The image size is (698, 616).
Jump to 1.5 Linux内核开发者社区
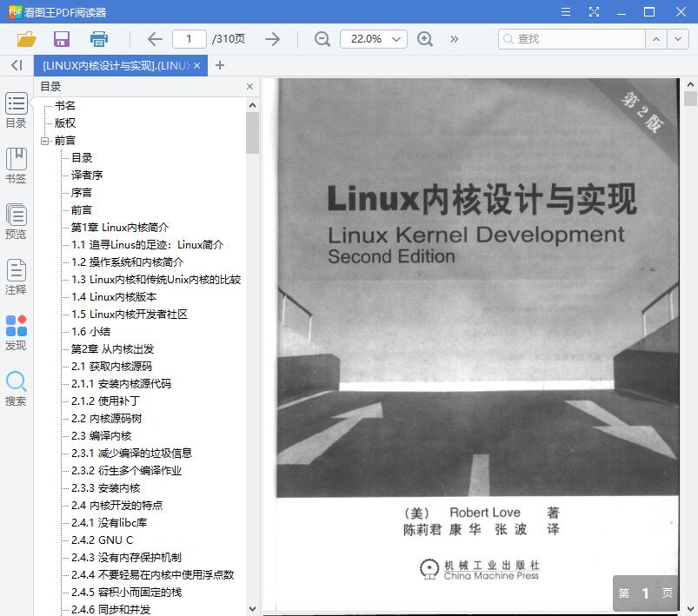130,315
